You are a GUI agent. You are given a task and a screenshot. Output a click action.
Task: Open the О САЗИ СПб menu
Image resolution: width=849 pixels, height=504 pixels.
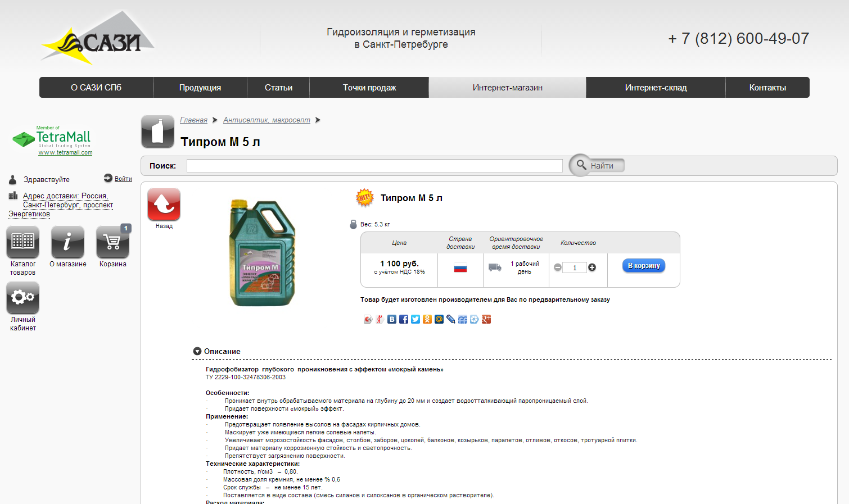(x=96, y=88)
